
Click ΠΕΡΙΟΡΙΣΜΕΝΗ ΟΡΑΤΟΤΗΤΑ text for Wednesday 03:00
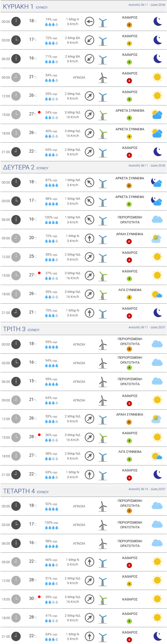point(130,525)
